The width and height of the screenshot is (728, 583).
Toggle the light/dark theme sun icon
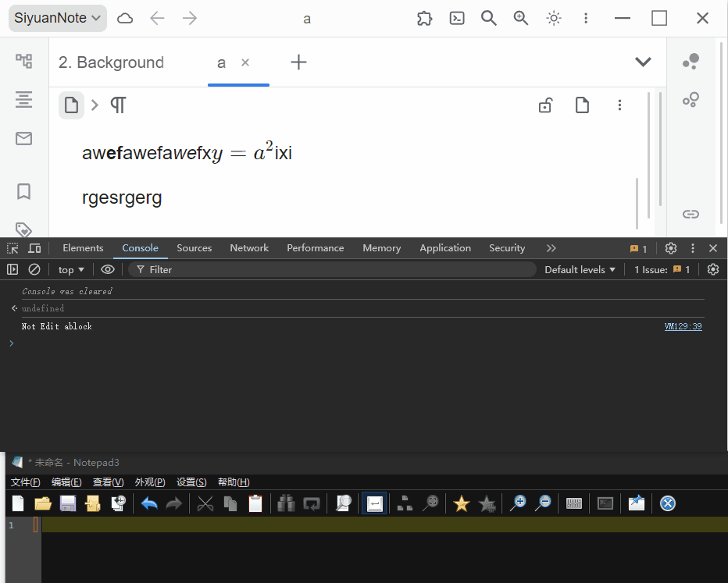coord(553,18)
